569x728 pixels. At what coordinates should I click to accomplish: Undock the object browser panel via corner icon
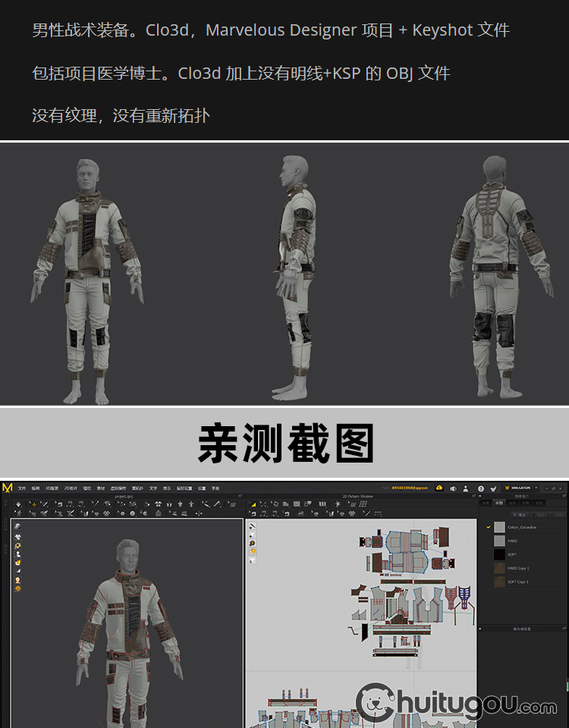point(564,496)
